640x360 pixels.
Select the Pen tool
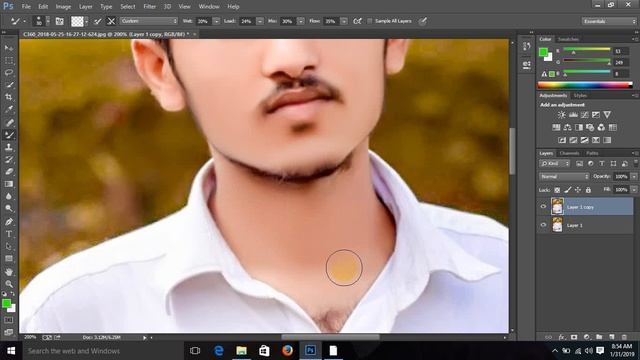click(9, 222)
